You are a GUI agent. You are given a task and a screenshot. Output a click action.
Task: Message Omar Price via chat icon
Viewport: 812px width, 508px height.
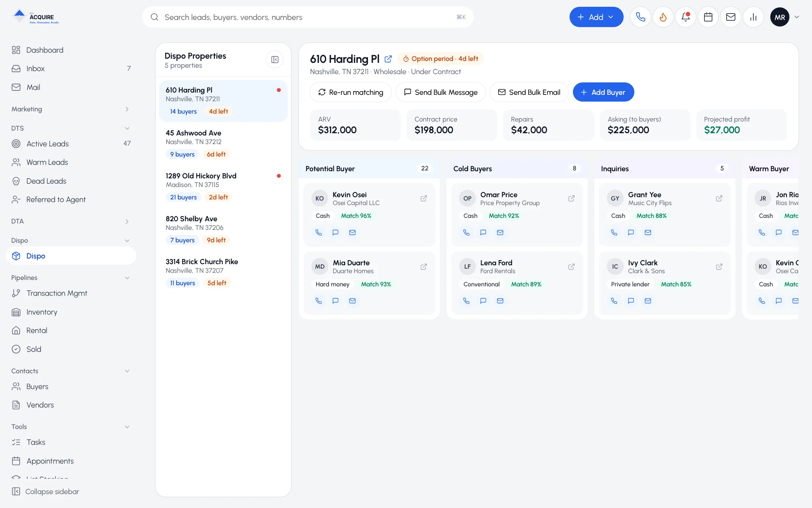483,233
